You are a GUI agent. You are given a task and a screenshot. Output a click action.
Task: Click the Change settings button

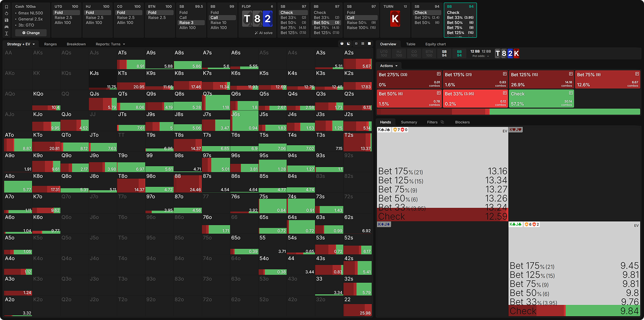31,33
